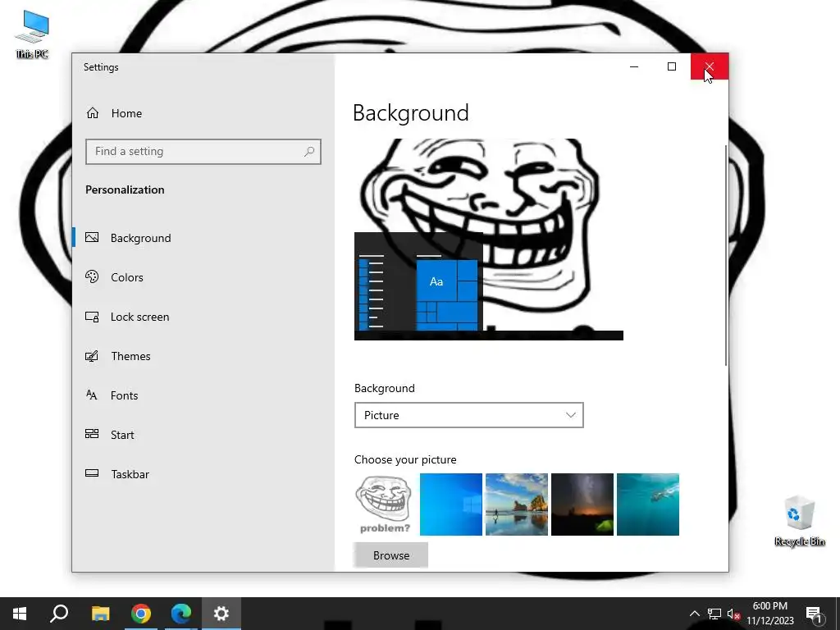
Task: Choose the troll face problem? picture thumbnail
Action: click(x=386, y=504)
